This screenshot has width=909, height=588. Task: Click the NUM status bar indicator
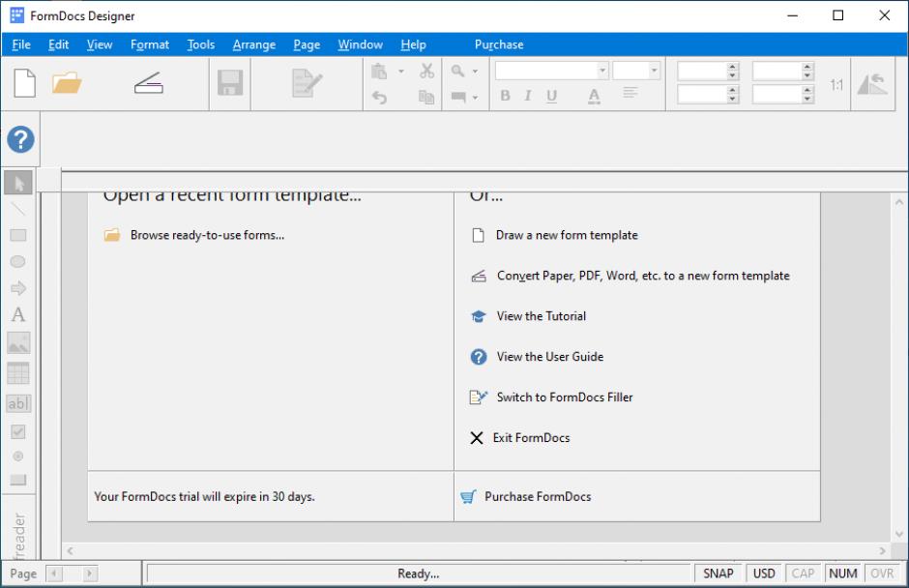tap(843, 573)
